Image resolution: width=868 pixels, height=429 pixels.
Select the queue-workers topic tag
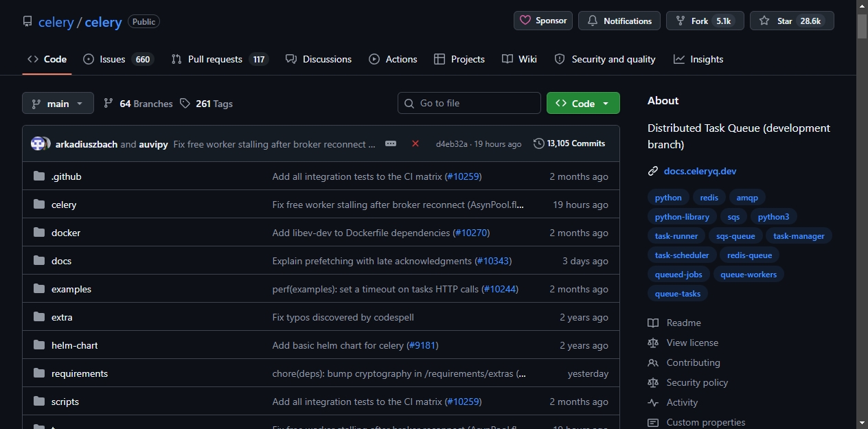click(749, 275)
